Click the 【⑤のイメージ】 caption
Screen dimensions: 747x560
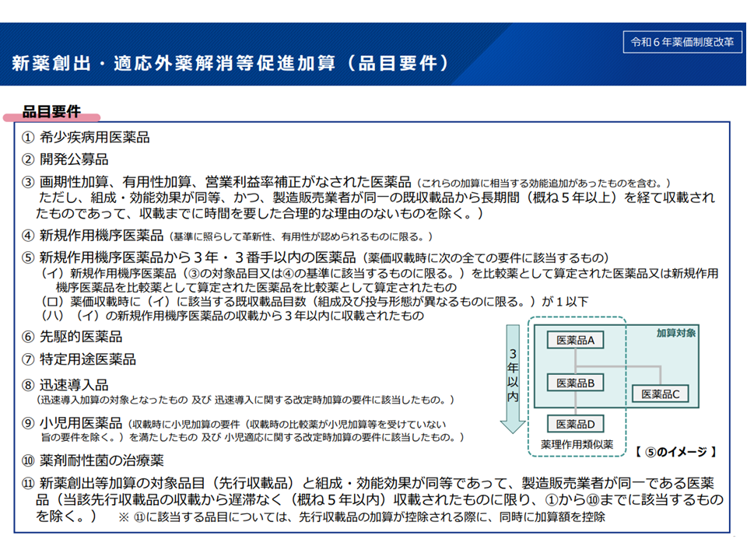pos(674,451)
